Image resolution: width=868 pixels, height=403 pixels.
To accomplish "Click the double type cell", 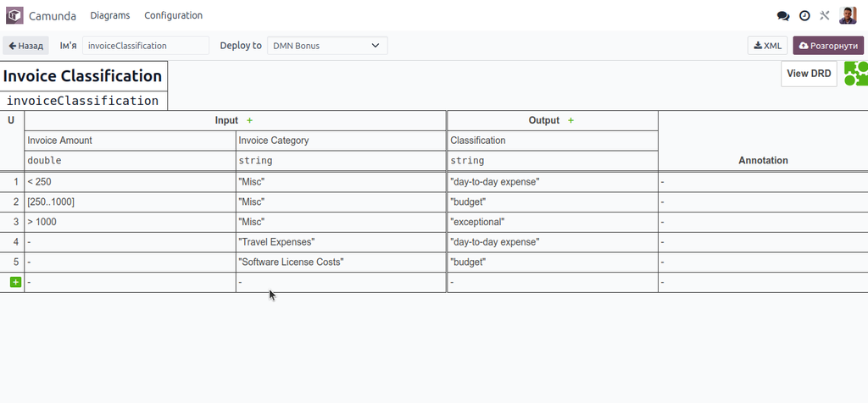I will 130,160.
